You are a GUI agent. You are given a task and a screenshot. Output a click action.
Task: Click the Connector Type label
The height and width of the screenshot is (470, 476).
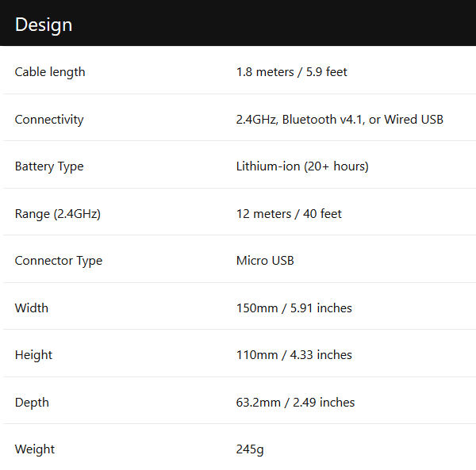click(59, 261)
